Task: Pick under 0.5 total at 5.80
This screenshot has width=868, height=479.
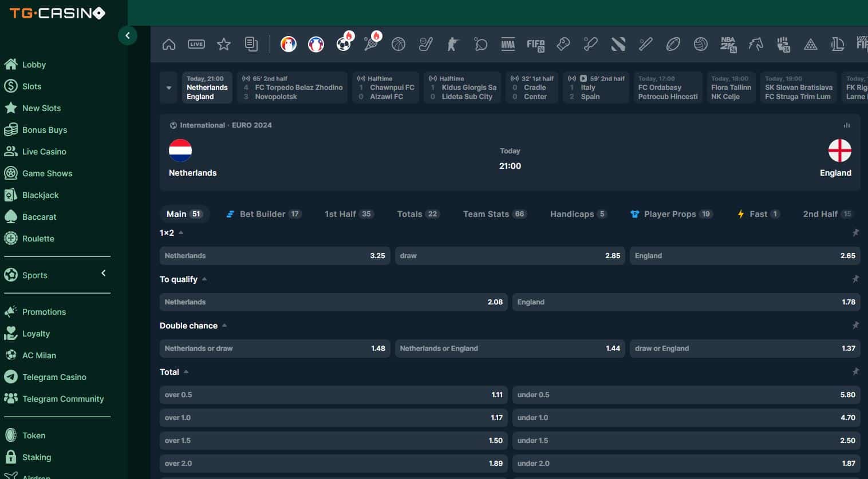Action: [x=686, y=395]
